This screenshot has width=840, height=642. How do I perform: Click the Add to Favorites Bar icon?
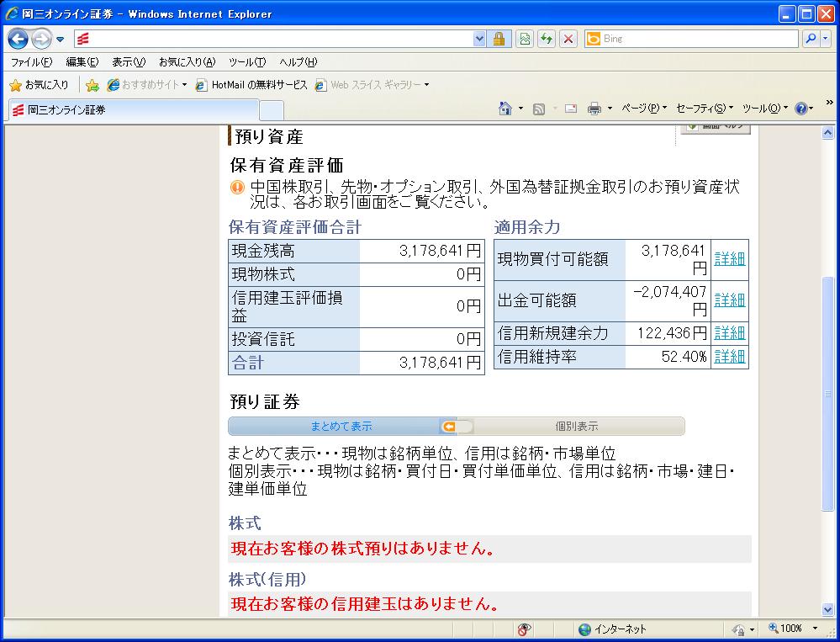[92, 85]
